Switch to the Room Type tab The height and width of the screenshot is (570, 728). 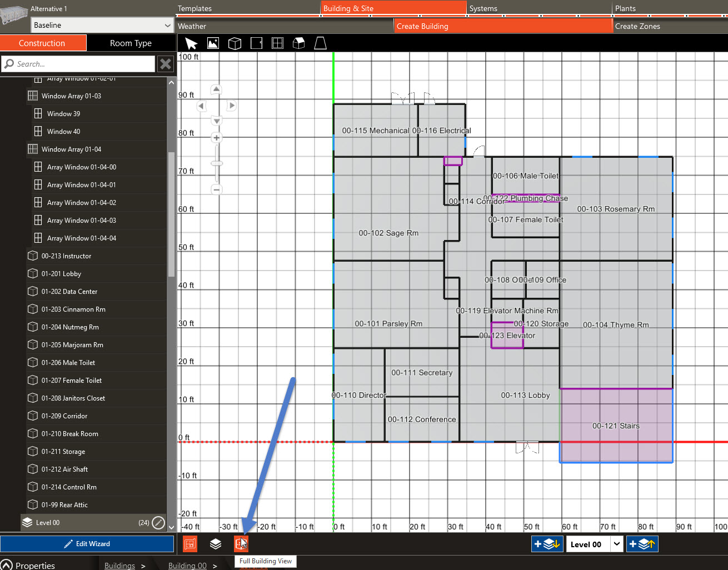coord(131,43)
